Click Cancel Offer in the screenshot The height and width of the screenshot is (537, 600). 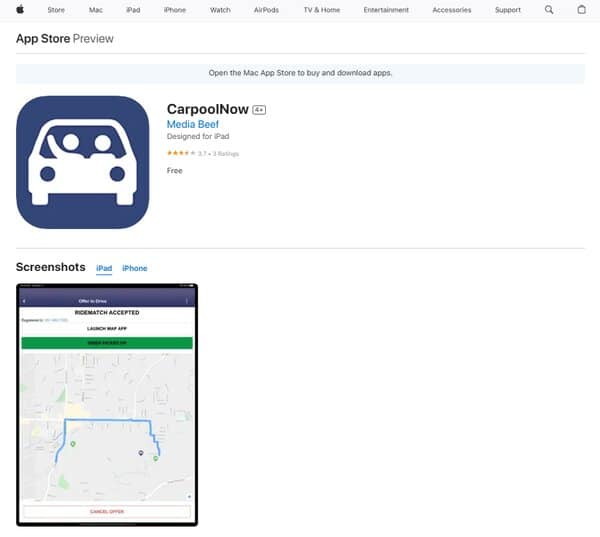pos(107,511)
